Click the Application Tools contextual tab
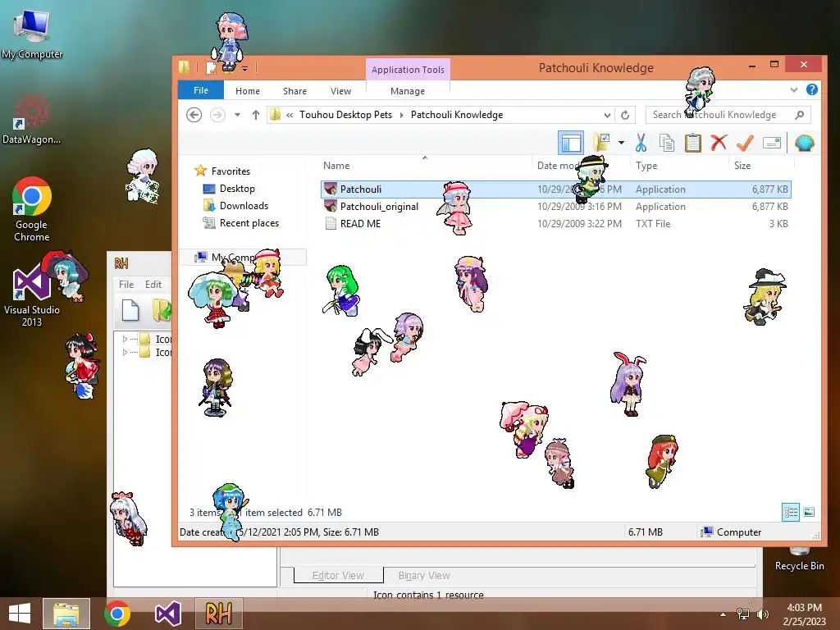 click(x=408, y=70)
